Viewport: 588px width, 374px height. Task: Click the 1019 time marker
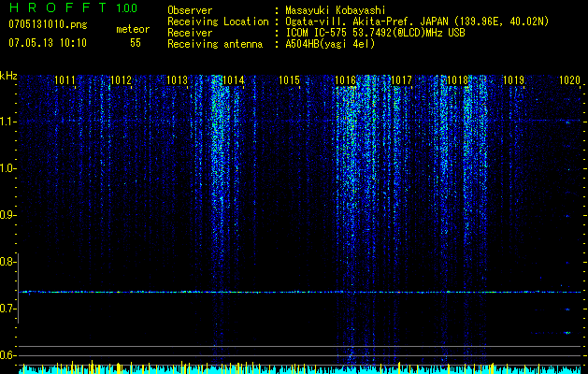coord(514,80)
